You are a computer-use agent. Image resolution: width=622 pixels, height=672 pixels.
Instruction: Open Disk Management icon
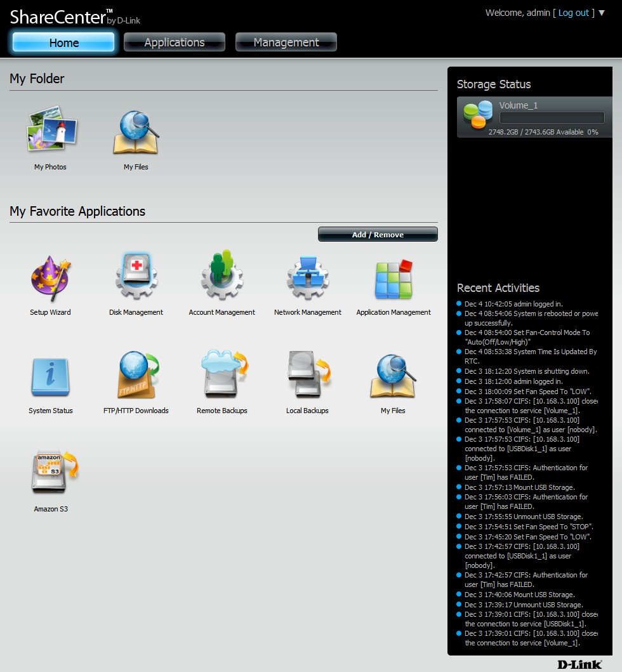click(x=136, y=276)
